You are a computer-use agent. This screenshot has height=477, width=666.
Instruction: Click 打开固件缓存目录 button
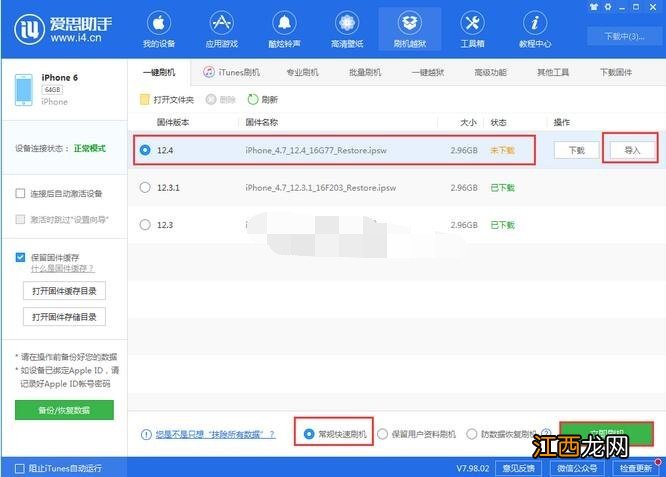tap(64, 291)
